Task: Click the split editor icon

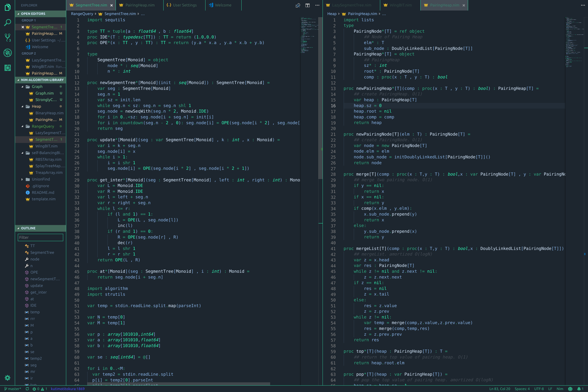Action: tap(308, 5)
